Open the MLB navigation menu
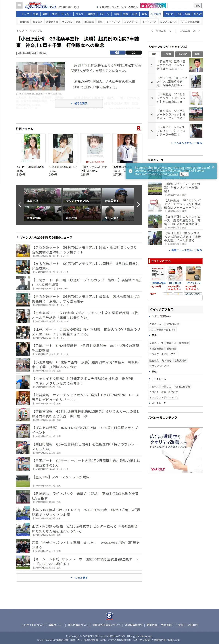219x644 pixels. pyautogui.click(x=54, y=14)
